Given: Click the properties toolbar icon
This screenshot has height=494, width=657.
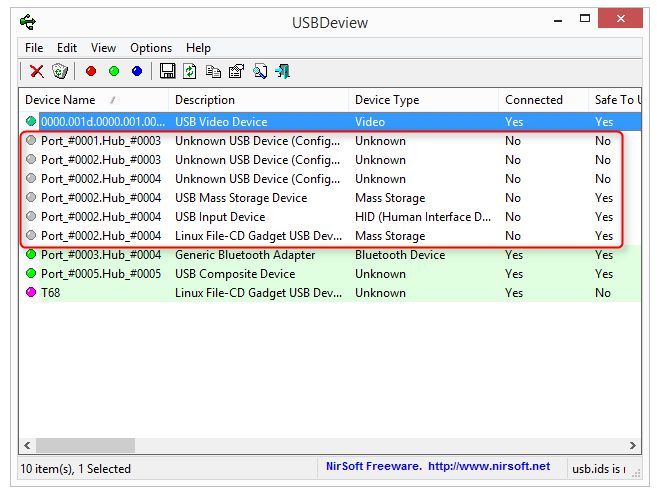Looking at the screenshot, I should 236,71.
